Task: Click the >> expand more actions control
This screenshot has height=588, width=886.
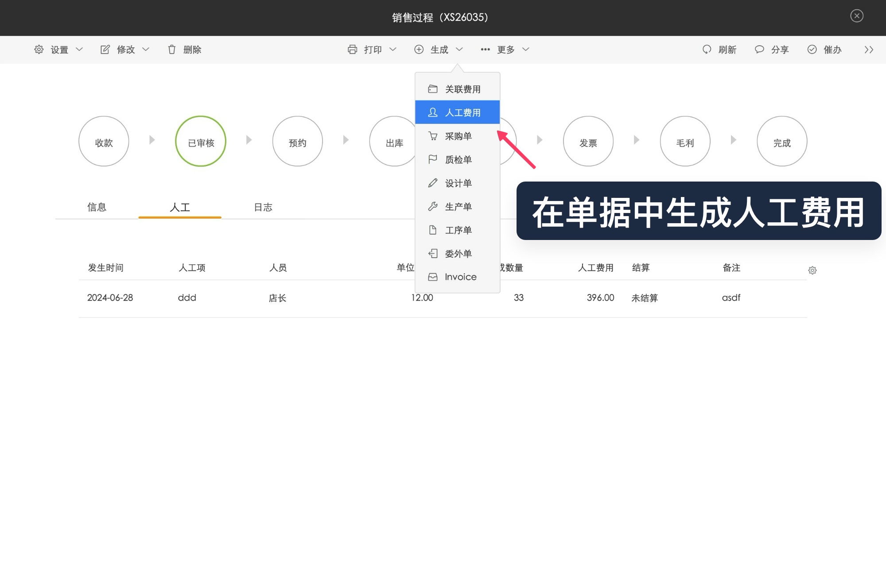Action: pos(869,50)
